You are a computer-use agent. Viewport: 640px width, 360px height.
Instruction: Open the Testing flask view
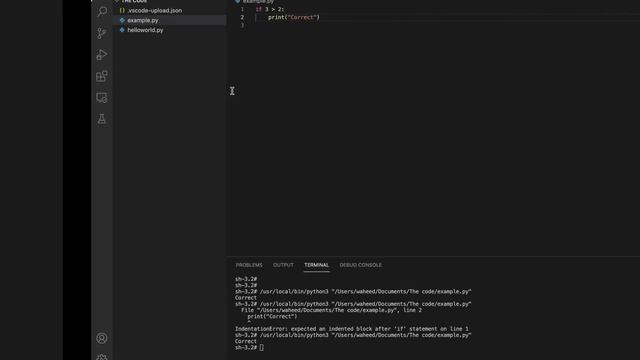coord(102,119)
